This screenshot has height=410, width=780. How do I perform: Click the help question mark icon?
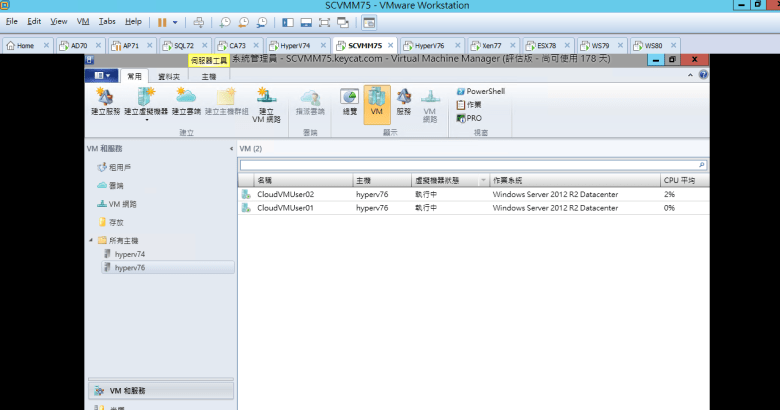tap(703, 75)
